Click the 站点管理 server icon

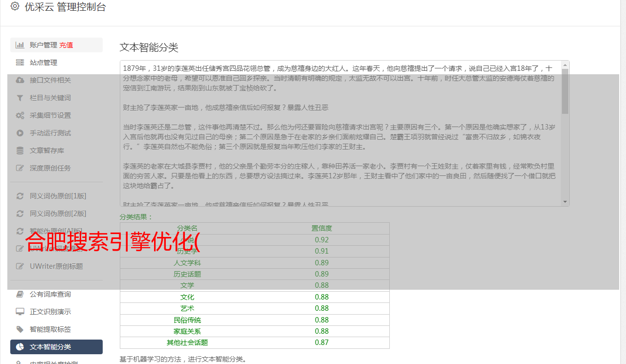[20, 63]
